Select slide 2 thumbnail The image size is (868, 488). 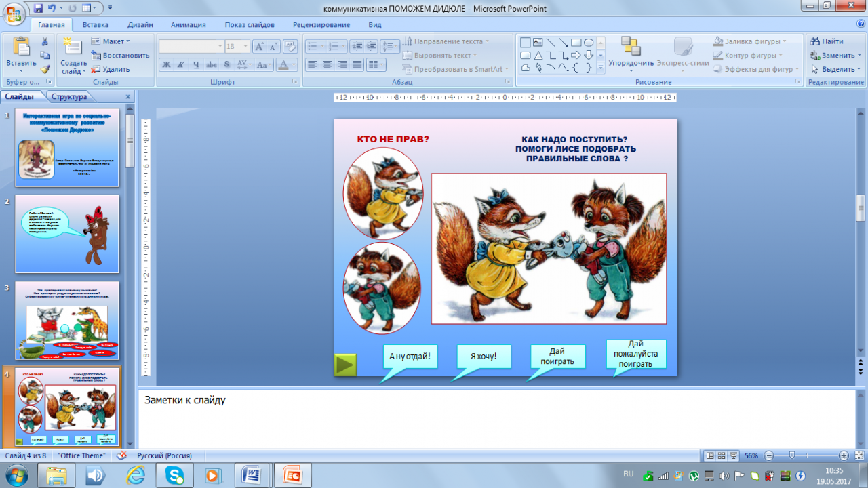pos(67,234)
